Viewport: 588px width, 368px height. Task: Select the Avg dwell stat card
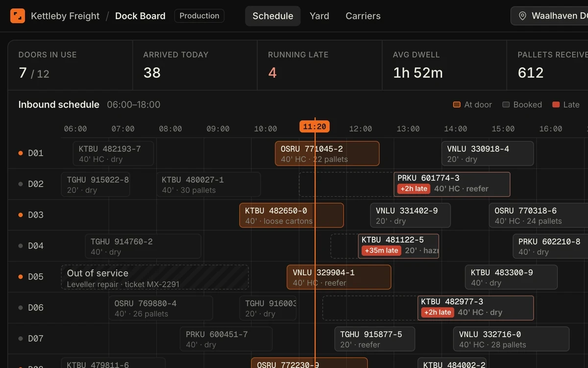point(444,65)
